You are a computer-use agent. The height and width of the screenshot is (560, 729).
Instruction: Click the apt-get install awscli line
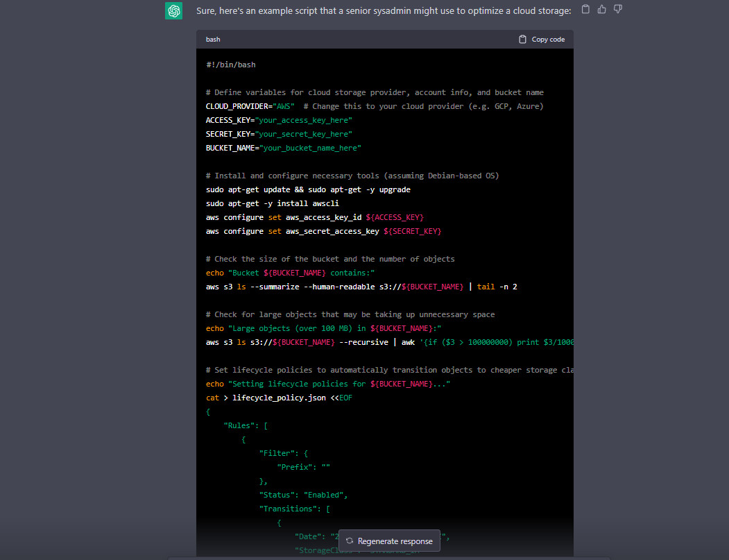272,203
